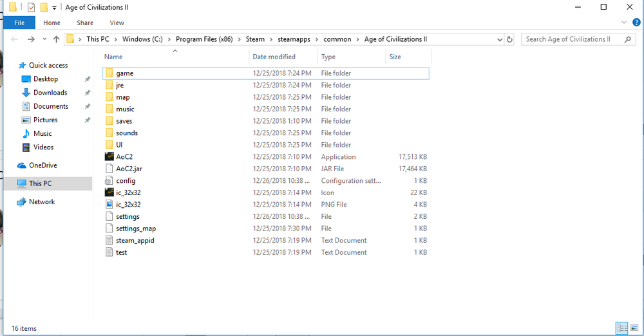The width and height of the screenshot is (644, 336).
Task: Open the Share ribbon tab
Action: coord(85,23)
